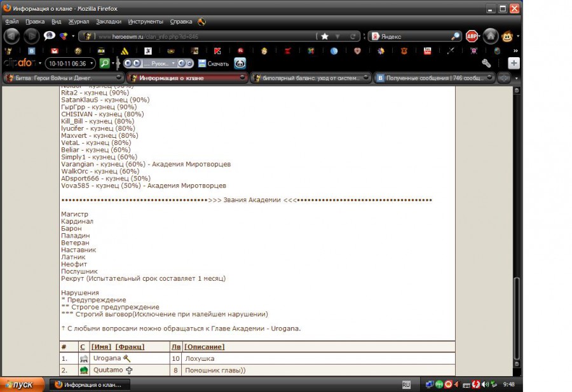The height and width of the screenshot is (392, 572).
Task: Mute the Clipafon player speaker icon
Action: coord(181,64)
